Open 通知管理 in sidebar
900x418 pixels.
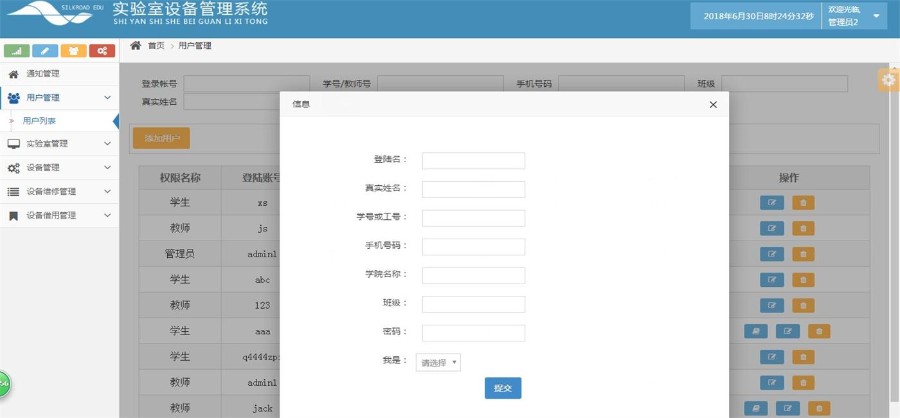pos(60,74)
